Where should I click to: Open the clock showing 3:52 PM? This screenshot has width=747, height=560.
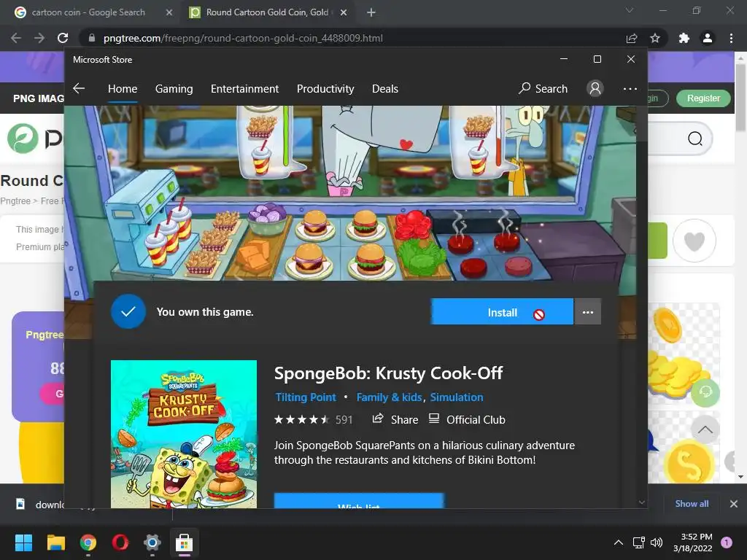693,542
